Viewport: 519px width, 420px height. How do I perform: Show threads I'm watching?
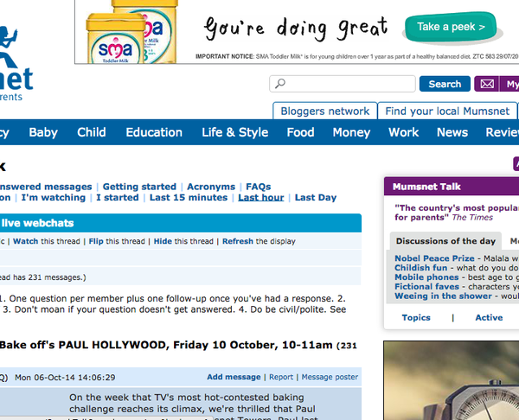(54, 197)
